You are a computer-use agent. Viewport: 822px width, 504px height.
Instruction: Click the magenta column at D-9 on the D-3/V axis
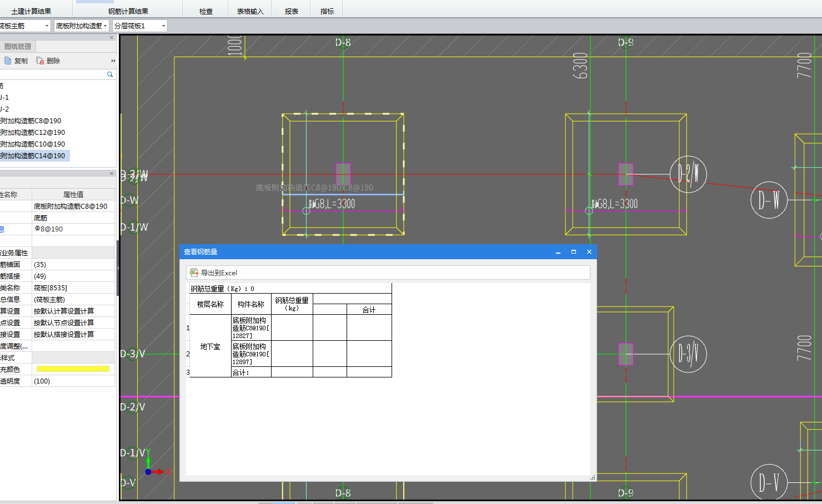click(626, 354)
